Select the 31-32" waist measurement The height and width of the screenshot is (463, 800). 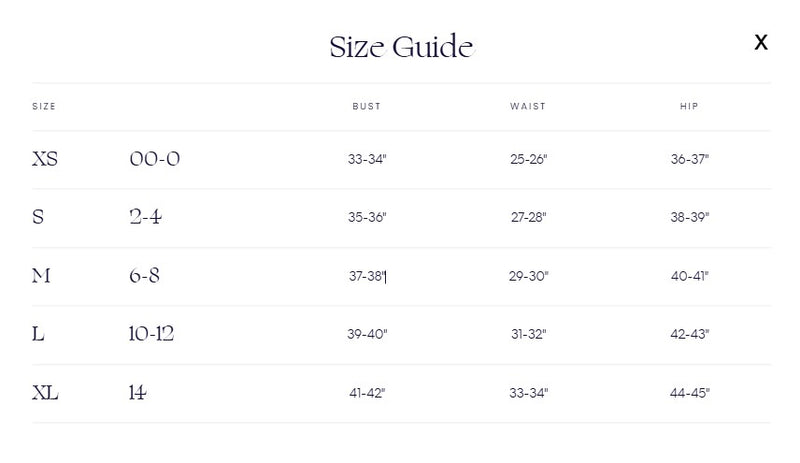(528, 334)
